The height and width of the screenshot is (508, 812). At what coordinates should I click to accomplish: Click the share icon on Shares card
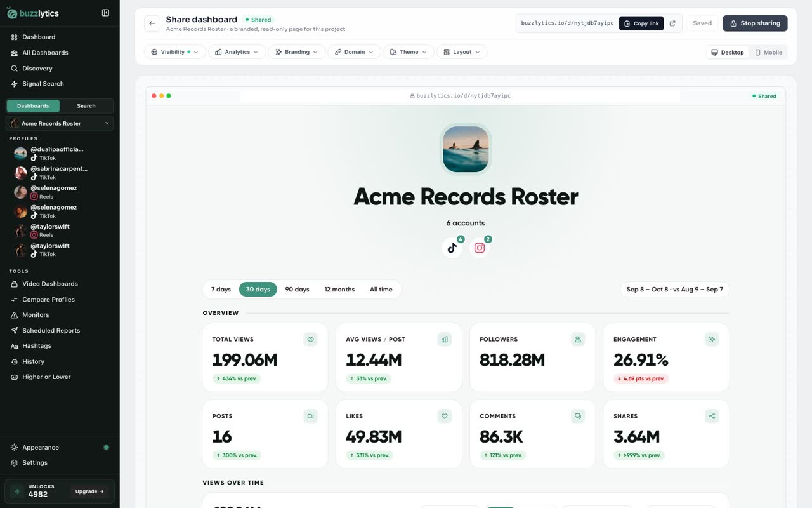click(712, 417)
